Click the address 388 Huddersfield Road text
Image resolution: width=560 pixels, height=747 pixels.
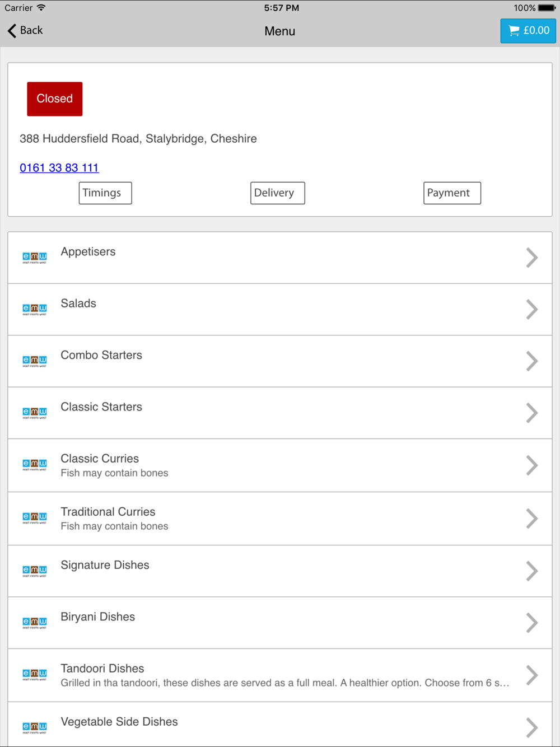pos(138,139)
